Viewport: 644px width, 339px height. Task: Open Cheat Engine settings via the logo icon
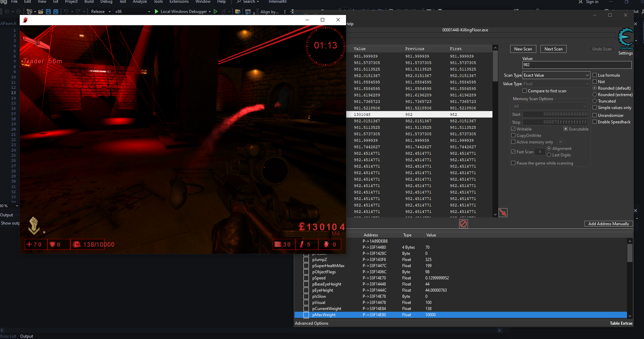[626, 37]
